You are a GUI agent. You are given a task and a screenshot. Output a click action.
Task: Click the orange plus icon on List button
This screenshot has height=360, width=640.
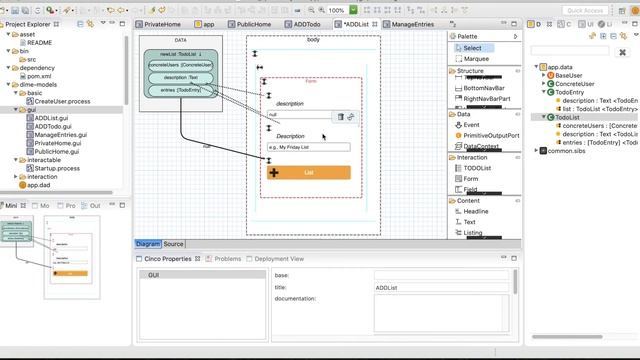point(274,173)
